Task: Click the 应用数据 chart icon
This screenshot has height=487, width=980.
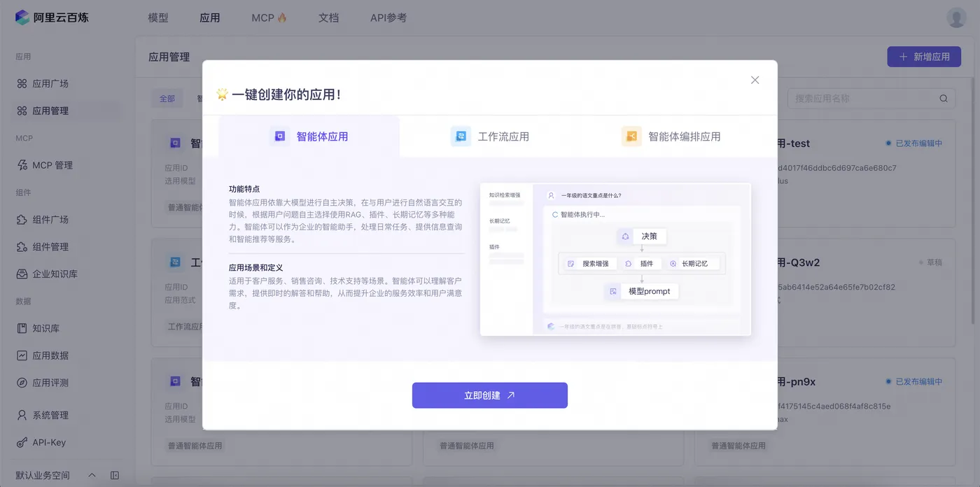Action: (22, 355)
